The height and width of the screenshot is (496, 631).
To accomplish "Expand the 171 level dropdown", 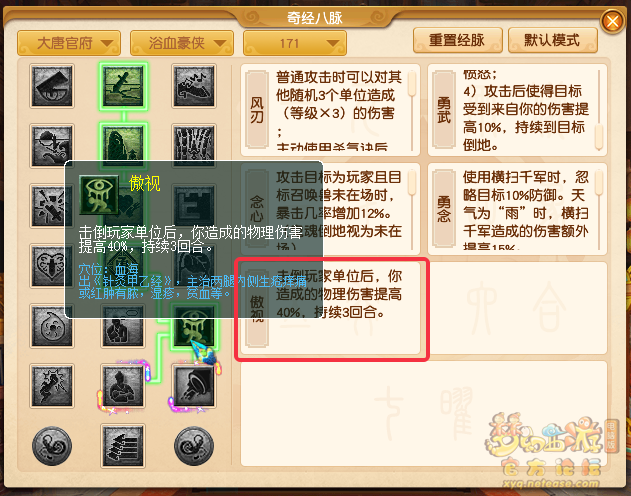I will (295, 43).
